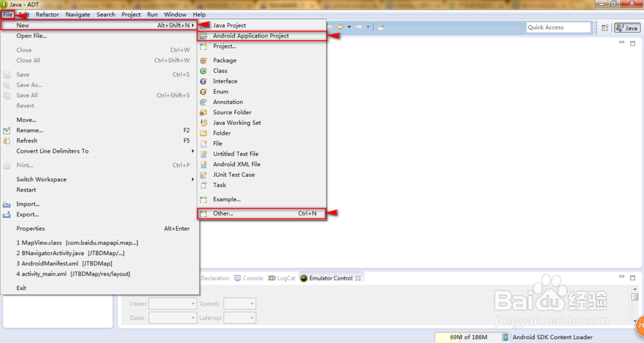The width and height of the screenshot is (644, 343).
Task: Click the green Class icon
Action: [x=204, y=71]
